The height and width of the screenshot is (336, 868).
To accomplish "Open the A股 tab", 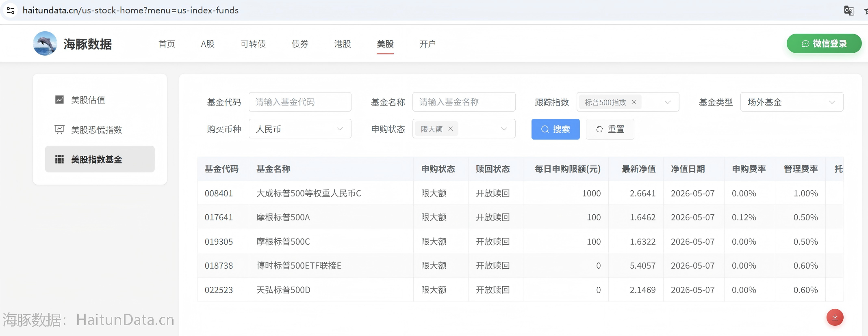I will 208,44.
